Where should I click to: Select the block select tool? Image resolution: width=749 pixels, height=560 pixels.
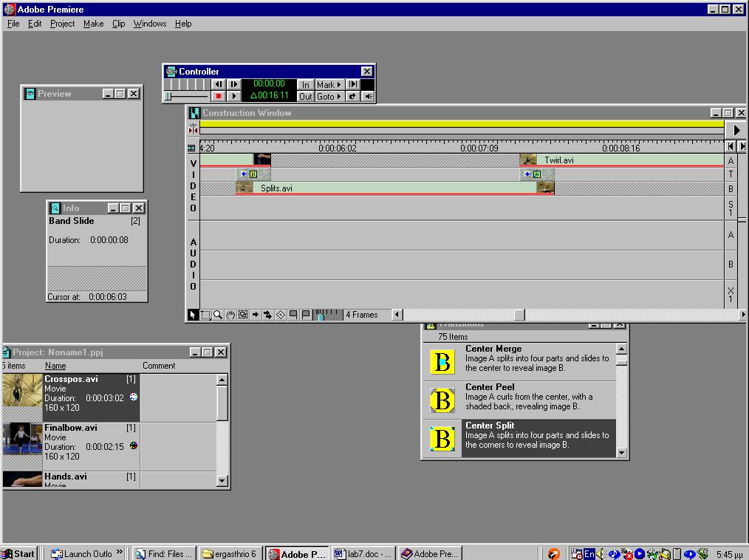pos(243,315)
